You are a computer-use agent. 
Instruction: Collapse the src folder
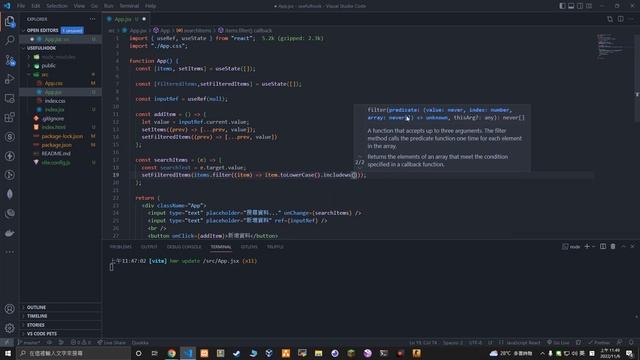(44, 75)
